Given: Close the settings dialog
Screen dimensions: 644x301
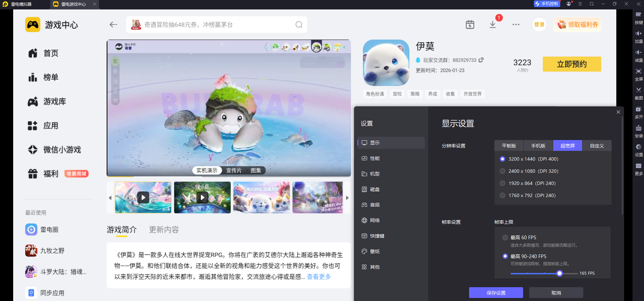Looking at the screenshot, I should (x=618, y=112).
